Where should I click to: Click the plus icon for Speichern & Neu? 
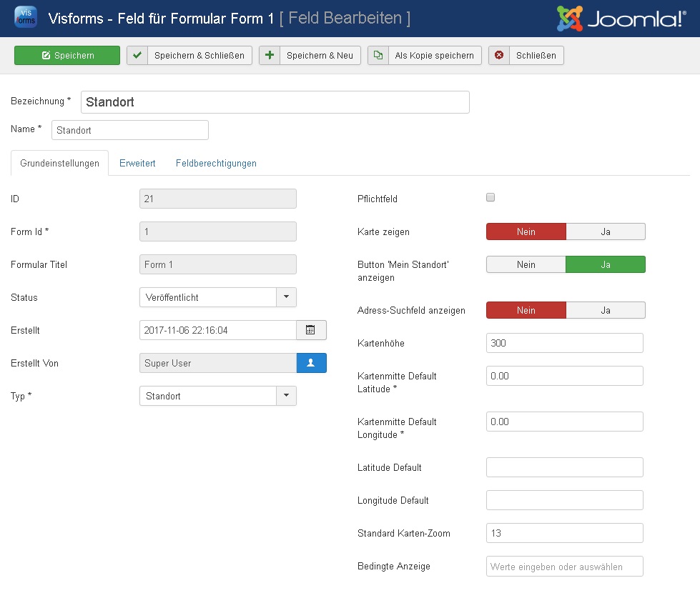coord(270,56)
